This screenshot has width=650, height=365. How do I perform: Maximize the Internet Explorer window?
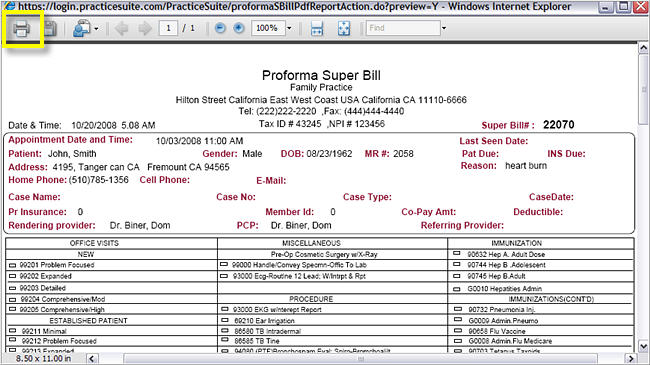[x=623, y=7]
